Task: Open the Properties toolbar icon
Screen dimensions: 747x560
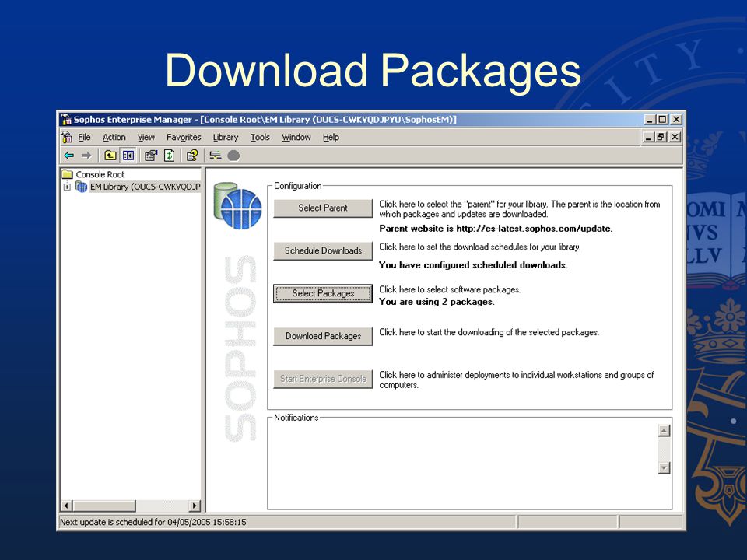Action: 151,156
